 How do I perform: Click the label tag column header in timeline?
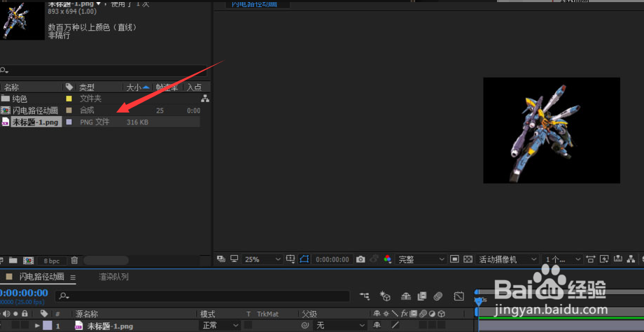[x=44, y=314]
